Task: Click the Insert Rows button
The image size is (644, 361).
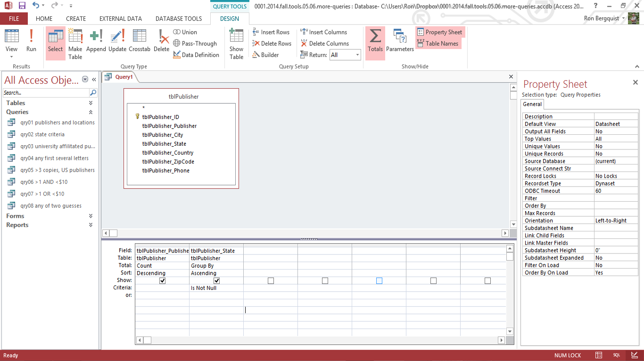Action: (x=271, y=32)
